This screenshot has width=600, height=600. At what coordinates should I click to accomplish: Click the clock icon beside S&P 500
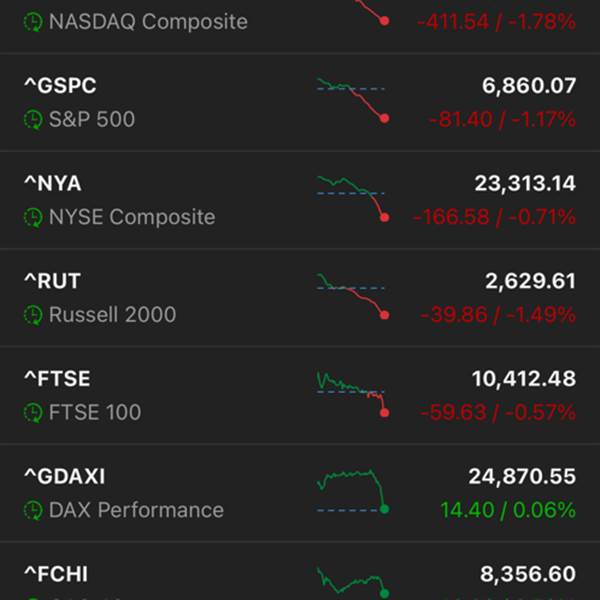coord(34,120)
